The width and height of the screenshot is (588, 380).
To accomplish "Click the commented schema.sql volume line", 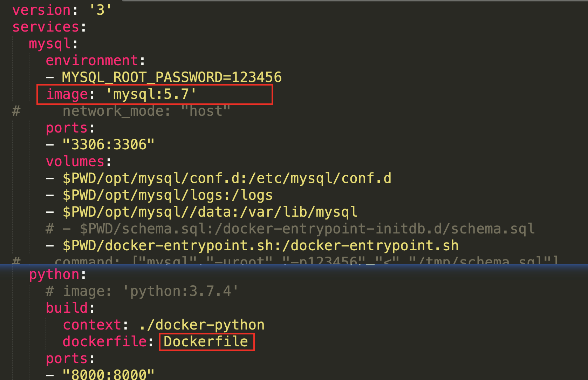I will [290, 229].
